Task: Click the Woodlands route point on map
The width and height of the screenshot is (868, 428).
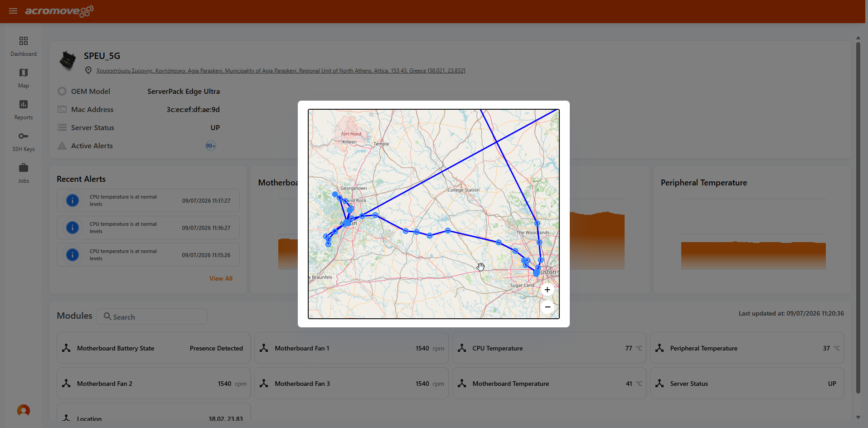Action: click(537, 224)
